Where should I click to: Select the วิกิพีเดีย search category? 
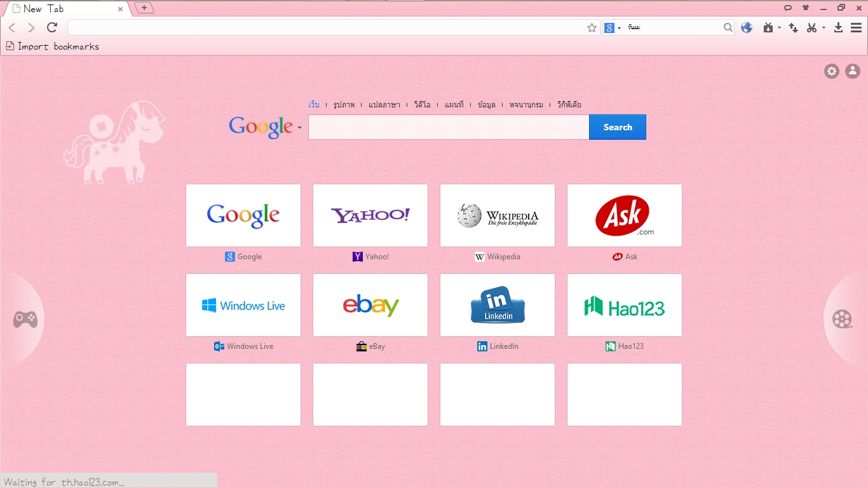[x=569, y=104]
